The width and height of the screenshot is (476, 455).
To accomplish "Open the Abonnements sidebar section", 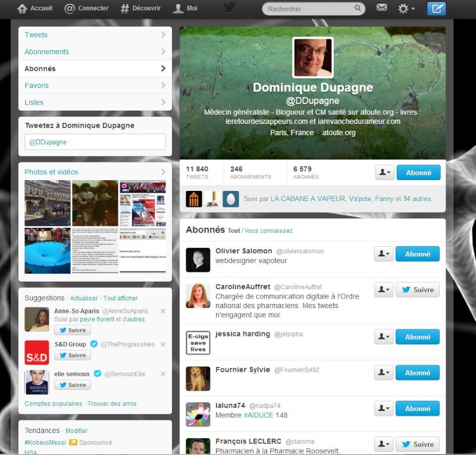I will [95, 52].
